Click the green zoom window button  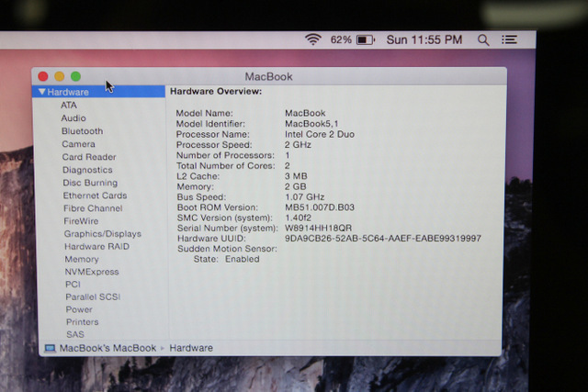pos(75,76)
